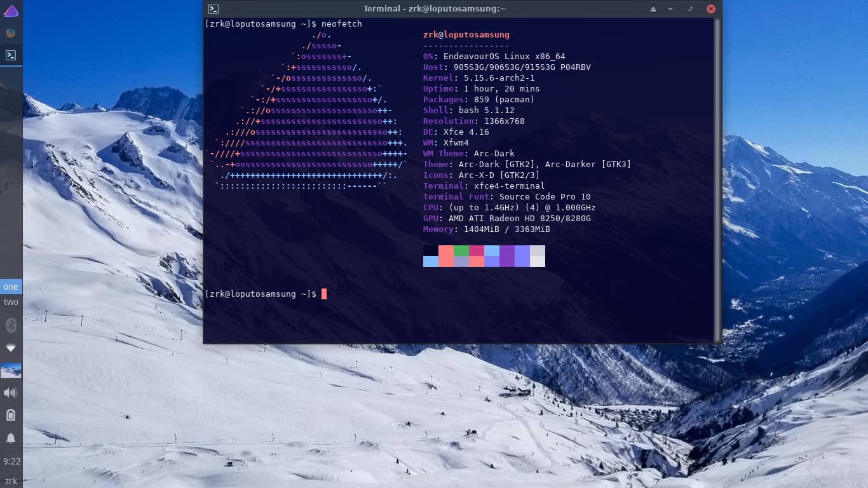Close the Terminal window

tap(711, 9)
